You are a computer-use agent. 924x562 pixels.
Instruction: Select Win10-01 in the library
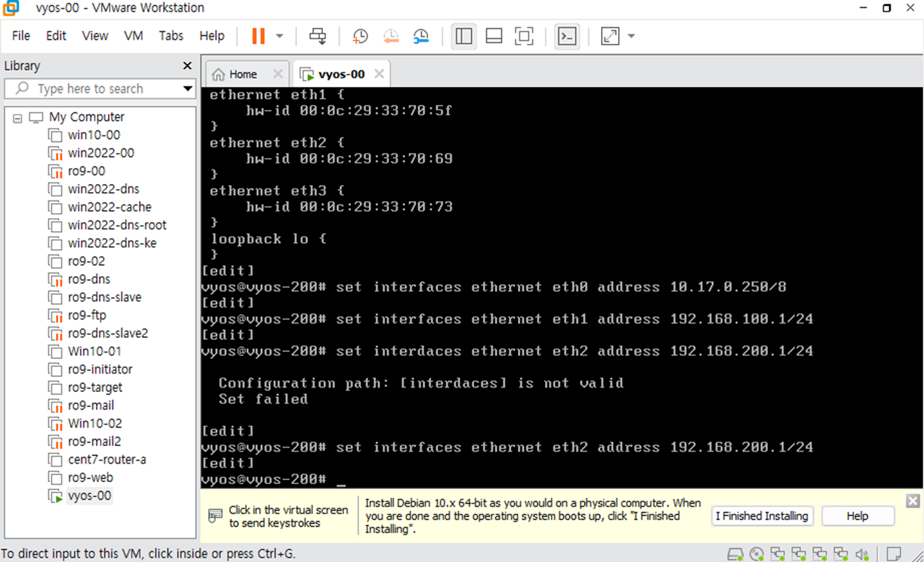(95, 351)
